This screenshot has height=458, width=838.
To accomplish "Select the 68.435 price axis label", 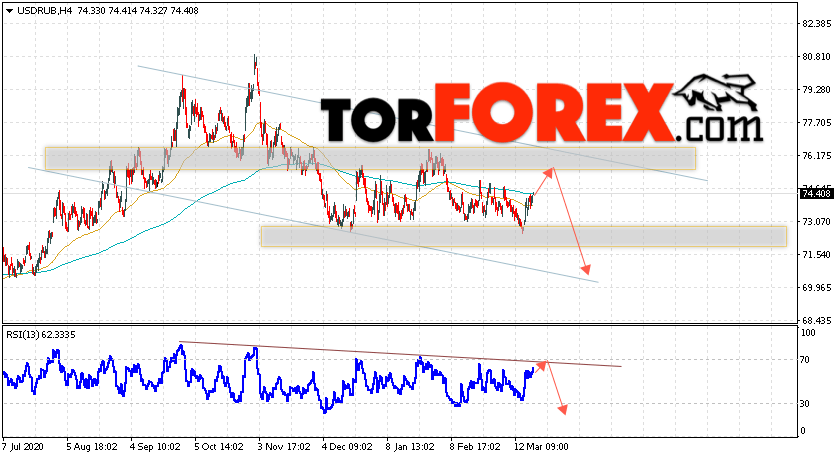I will click(x=817, y=321).
